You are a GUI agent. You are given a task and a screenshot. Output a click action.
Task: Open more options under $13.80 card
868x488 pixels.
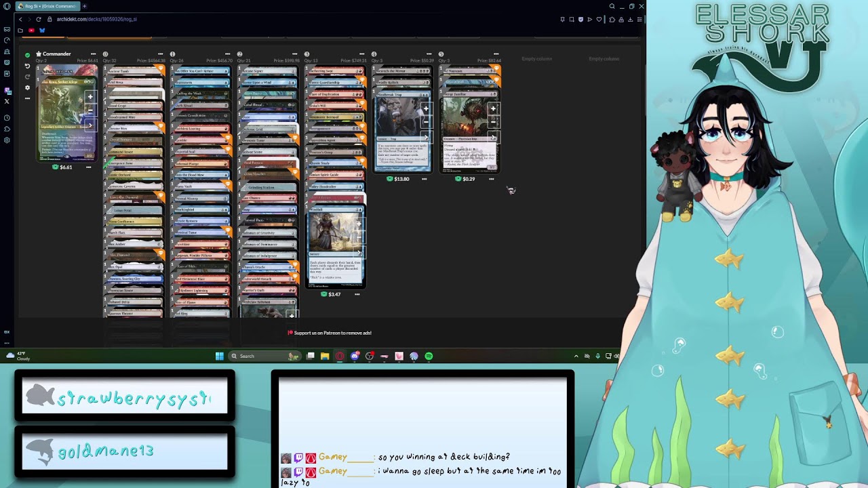(x=425, y=179)
